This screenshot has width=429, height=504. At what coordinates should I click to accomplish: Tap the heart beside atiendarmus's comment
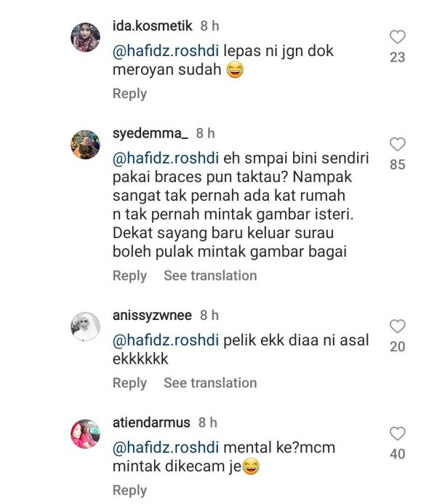(x=398, y=433)
